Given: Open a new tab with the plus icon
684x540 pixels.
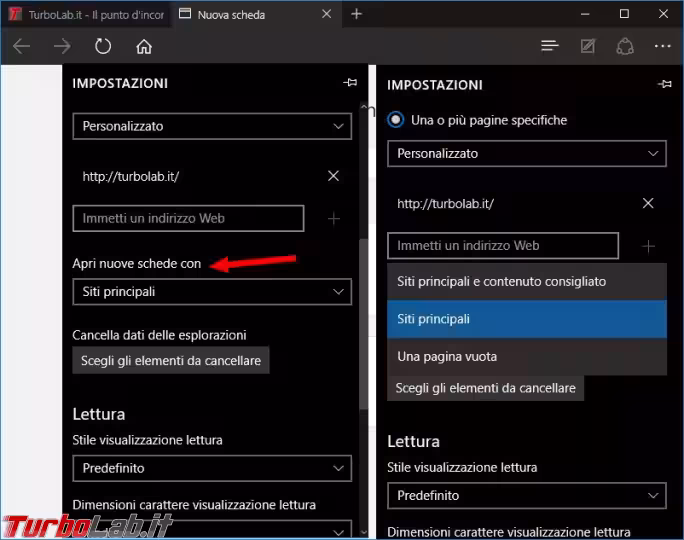Looking at the screenshot, I should click(356, 14).
